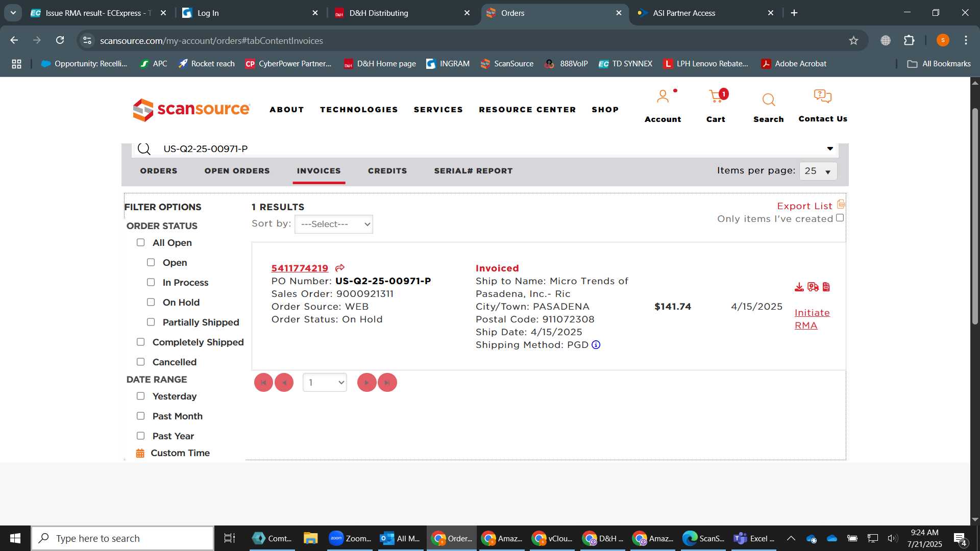Open the Sort by dropdown

click(x=334, y=224)
